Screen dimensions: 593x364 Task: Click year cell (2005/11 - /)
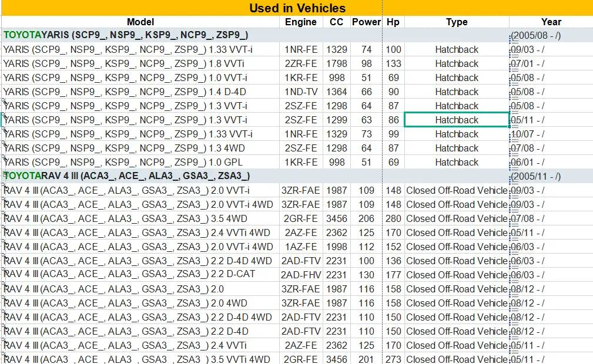coord(551,176)
